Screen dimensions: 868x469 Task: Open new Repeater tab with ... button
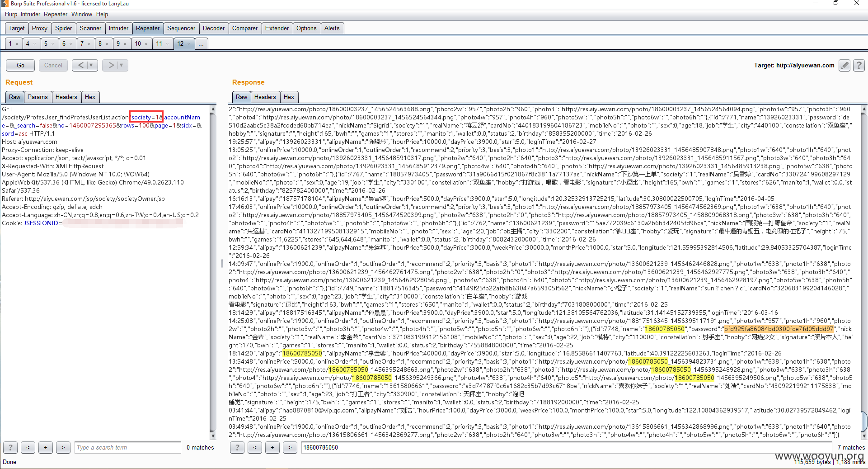point(201,44)
